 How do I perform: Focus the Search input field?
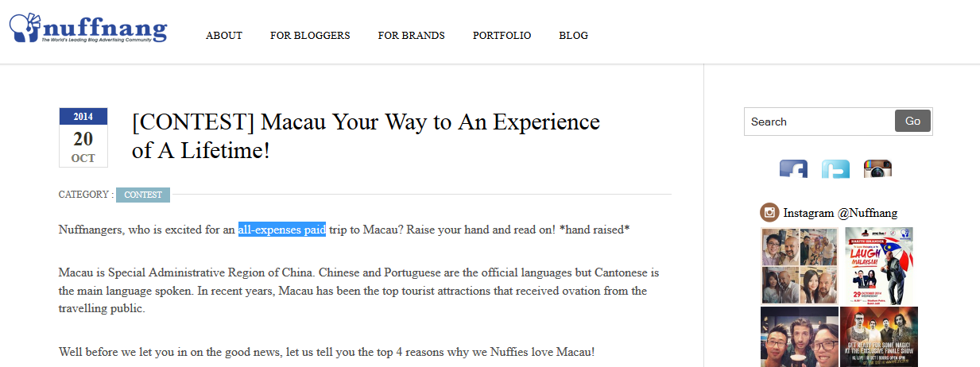819,122
